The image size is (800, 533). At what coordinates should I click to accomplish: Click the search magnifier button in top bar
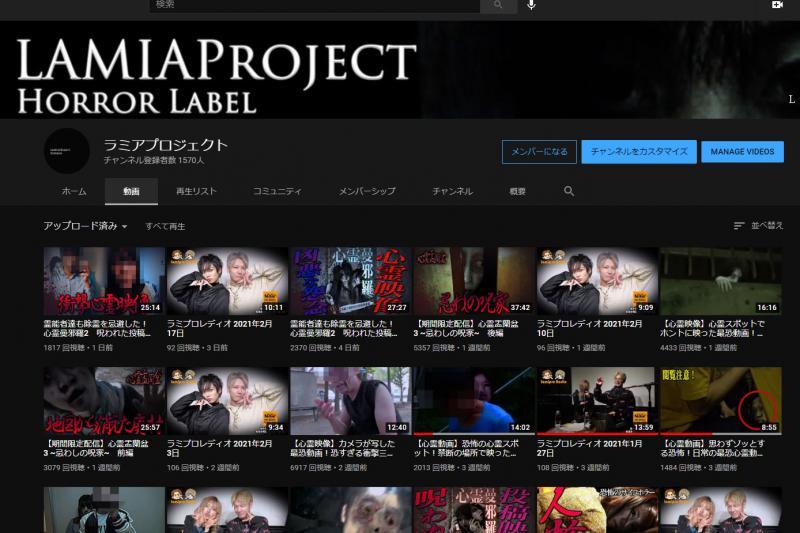[x=498, y=5]
